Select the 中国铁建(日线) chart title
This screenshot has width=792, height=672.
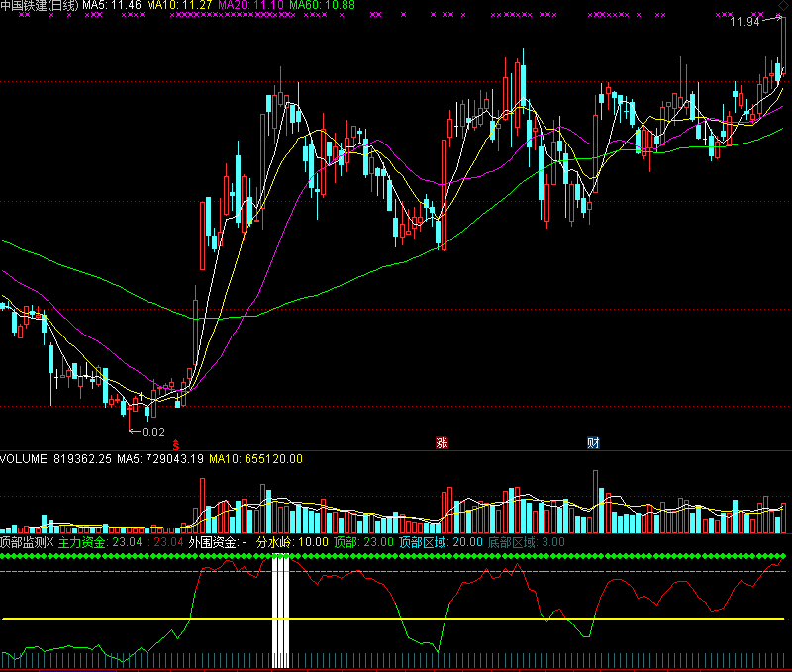(40, 5)
